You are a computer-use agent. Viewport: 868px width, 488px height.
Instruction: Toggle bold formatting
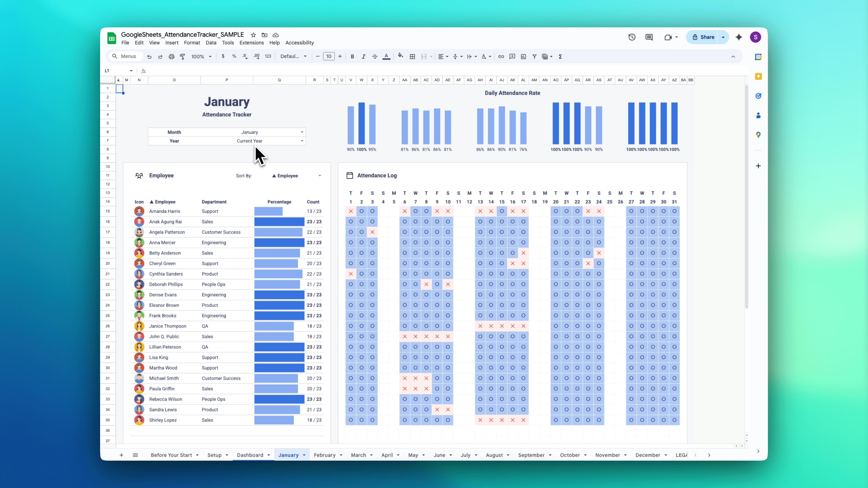(x=352, y=56)
